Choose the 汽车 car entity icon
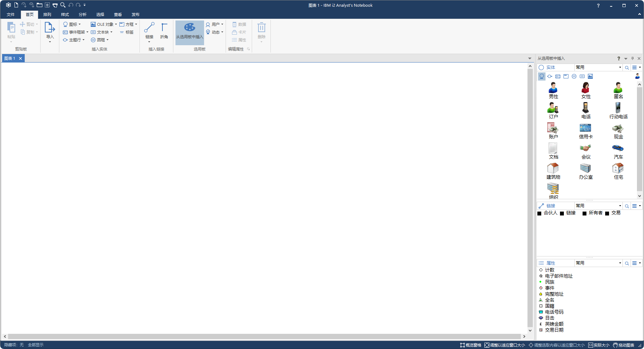Image resolution: width=644 pixels, height=349 pixels. tap(618, 151)
